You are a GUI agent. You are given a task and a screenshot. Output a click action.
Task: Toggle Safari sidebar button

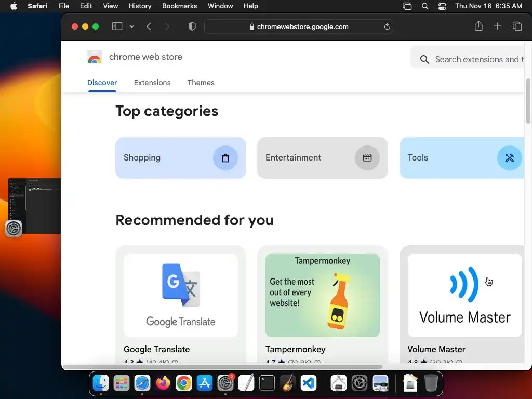(x=117, y=26)
